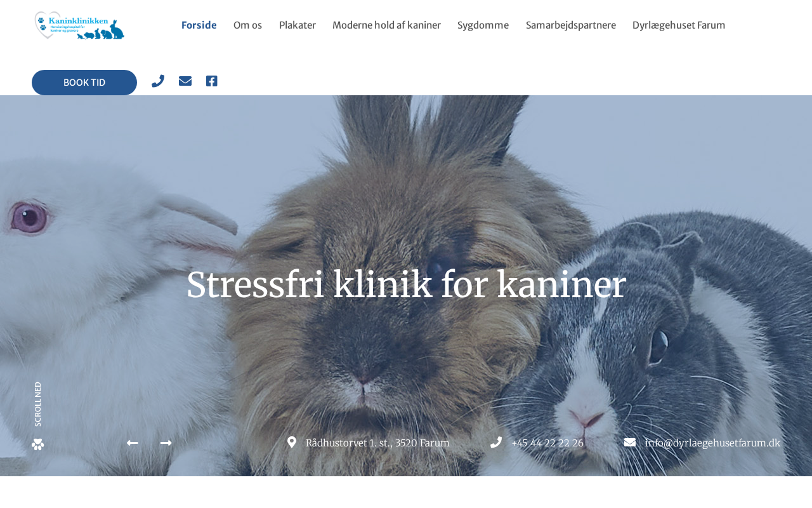Open the email envelope icon in header
812x508 pixels.
click(x=185, y=81)
